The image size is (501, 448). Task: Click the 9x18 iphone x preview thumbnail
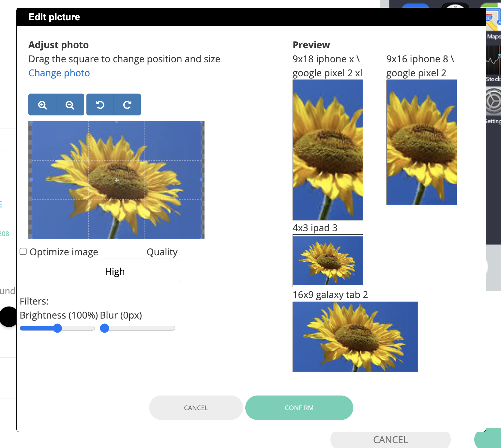click(x=327, y=150)
